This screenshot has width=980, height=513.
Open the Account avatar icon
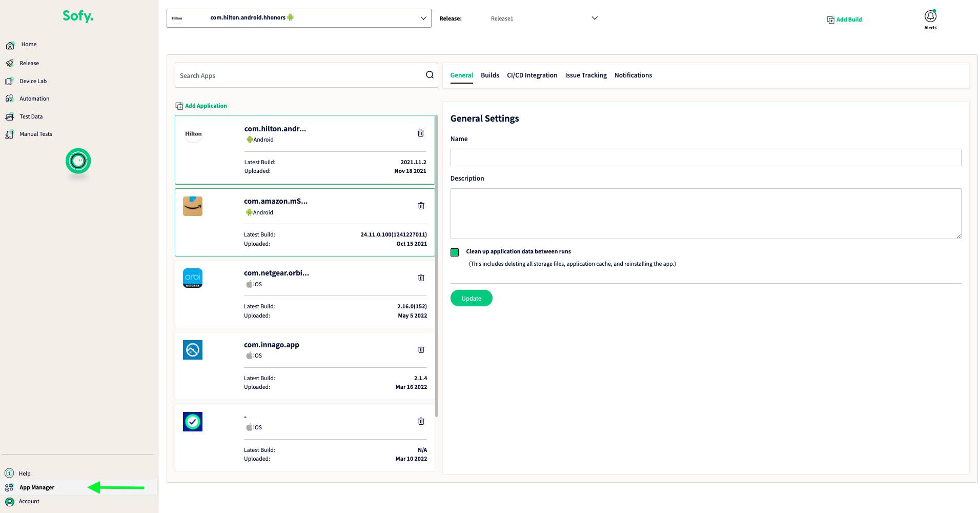click(9, 501)
